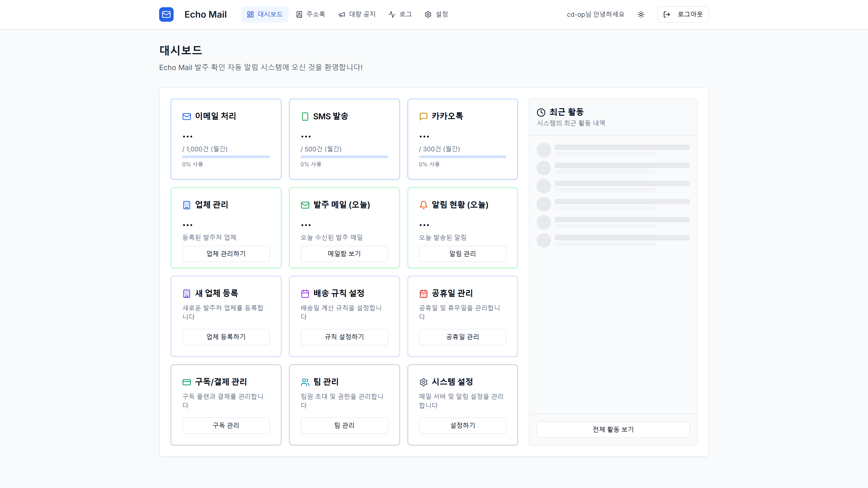Click the 로그아웃 button
Screen dimensions: 868x488
click(x=683, y=14)
